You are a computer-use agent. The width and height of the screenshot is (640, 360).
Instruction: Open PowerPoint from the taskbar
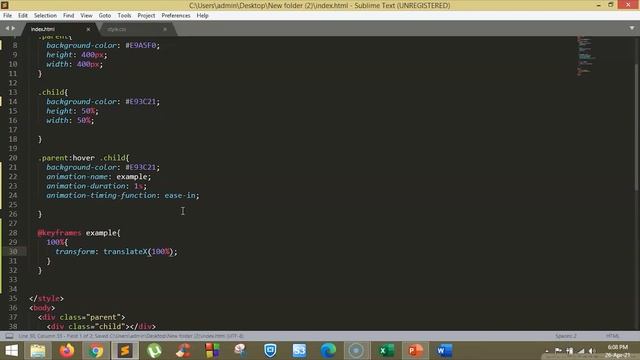(415, 351)
